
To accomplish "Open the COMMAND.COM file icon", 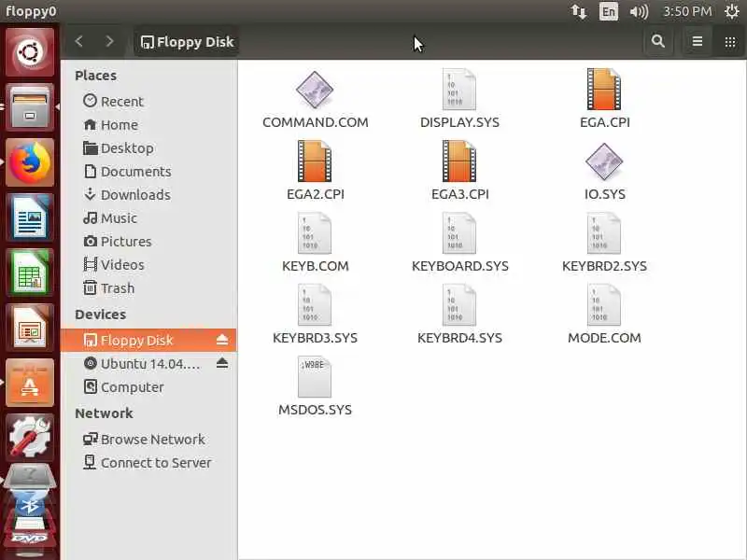I will coord(315,90).
